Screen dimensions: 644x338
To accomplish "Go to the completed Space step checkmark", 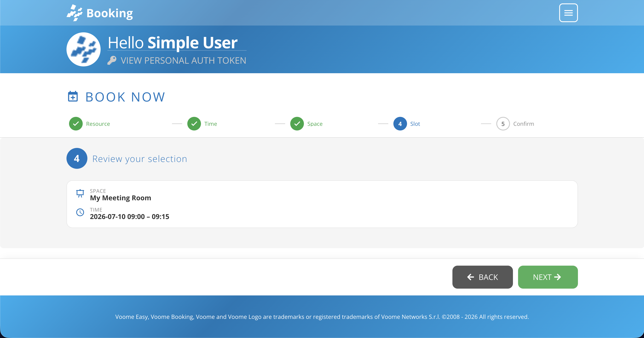I will tap(297, 124).
